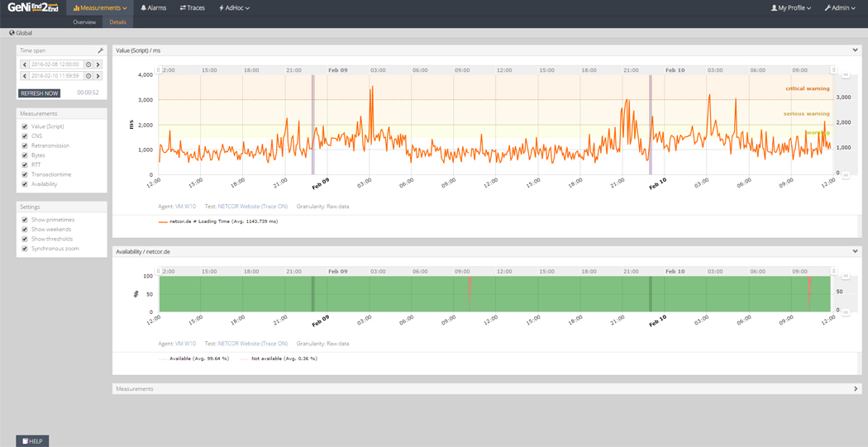Step the end date forward with right arrow
The image size is (868, 447).
(x=98, y=76)
